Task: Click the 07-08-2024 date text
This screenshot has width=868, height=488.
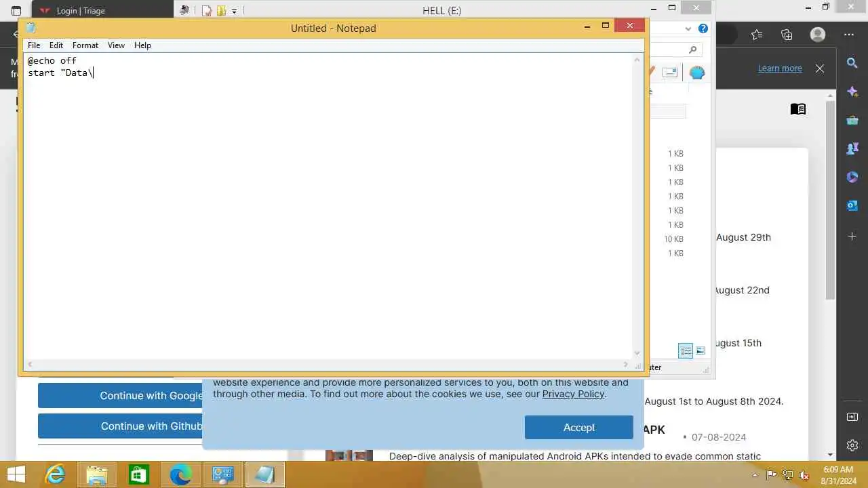Action: point(719,437)
